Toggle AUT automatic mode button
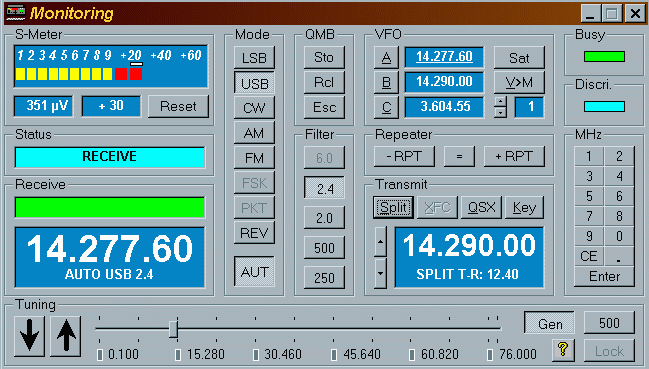Viewport: 649px width, 369px height. click(x=254, y=271)
